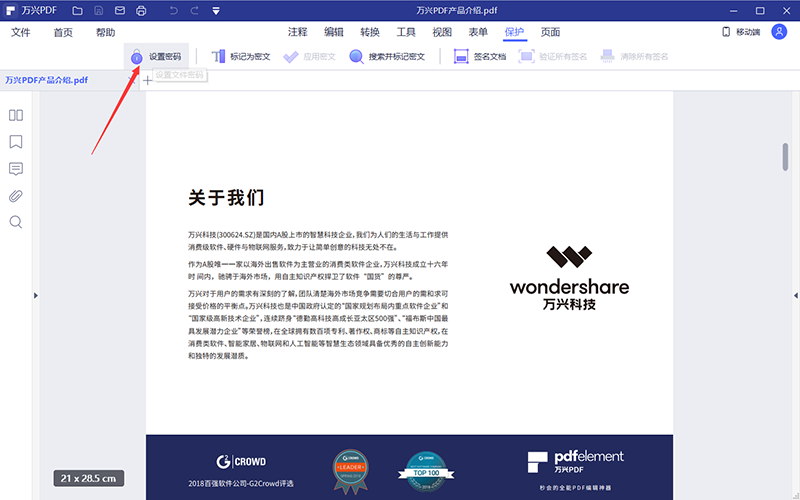The image size is (800, 500).
Task: Select the 保护 tab
Action: point(514,32)
